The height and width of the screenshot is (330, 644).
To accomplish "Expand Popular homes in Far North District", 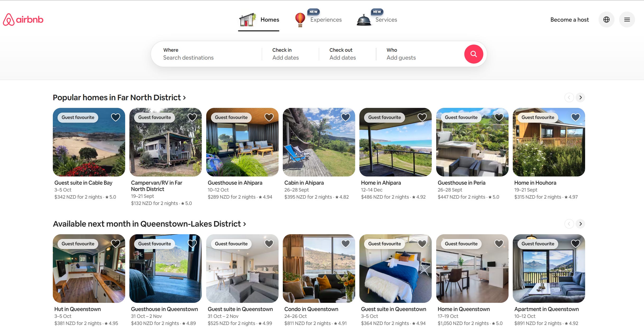I will point(119,98).
